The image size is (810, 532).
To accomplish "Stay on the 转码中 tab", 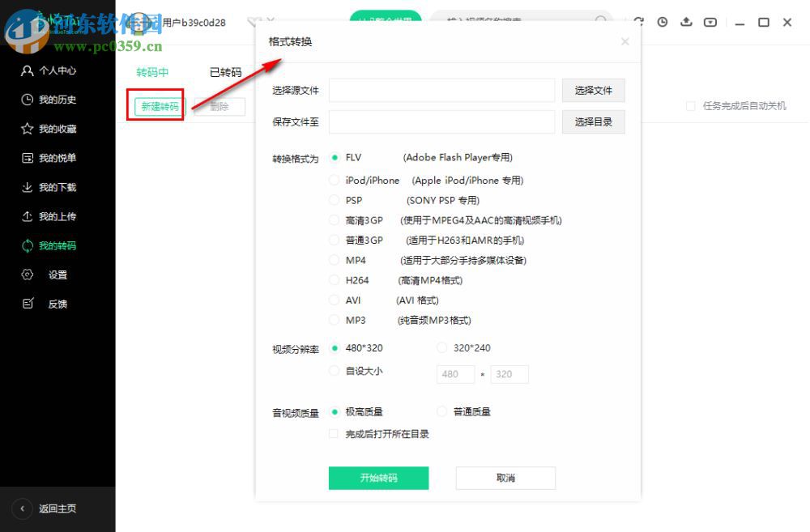I will click(x=153, y=71).
